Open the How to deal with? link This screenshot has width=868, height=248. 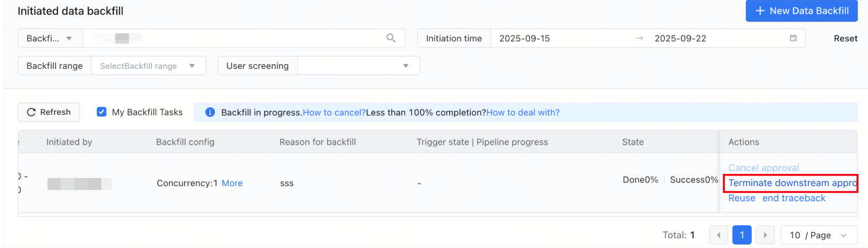523,113
